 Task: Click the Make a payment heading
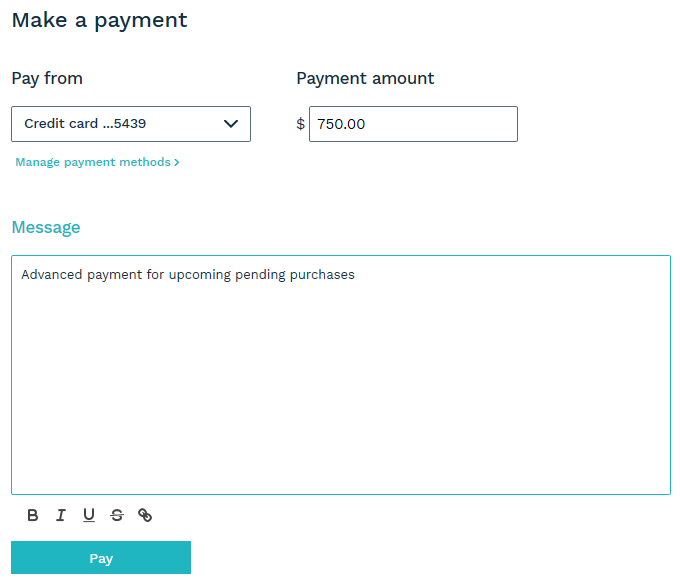pyautogui.click(x=99, y=20)
